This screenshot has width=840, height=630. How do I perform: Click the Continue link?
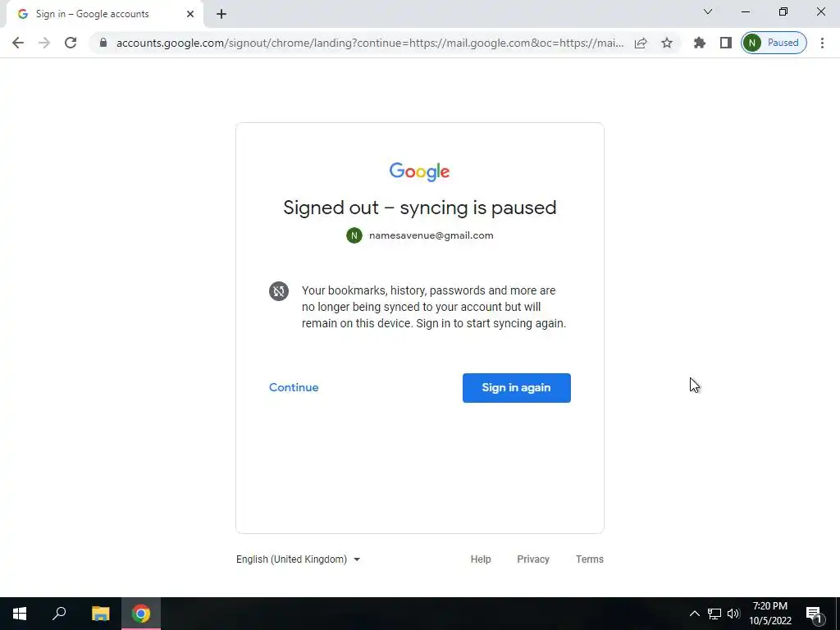[294, 387]
